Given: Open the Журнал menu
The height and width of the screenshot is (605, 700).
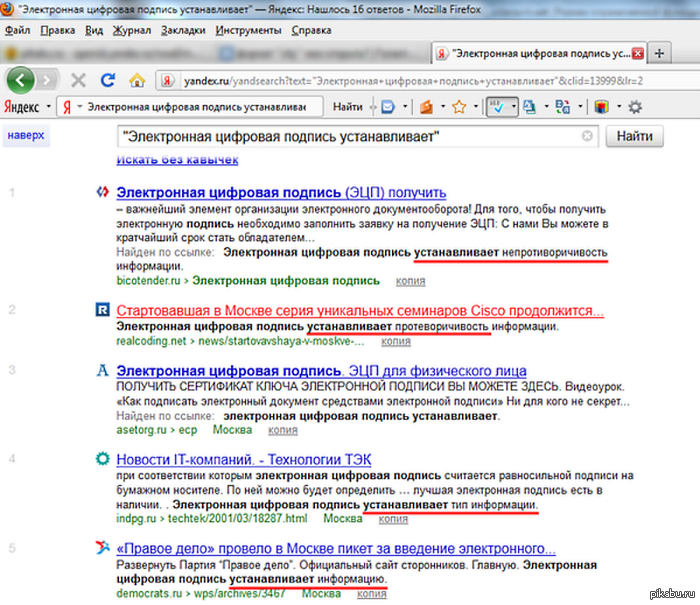Looking at the screenshot, I should 132,30.
